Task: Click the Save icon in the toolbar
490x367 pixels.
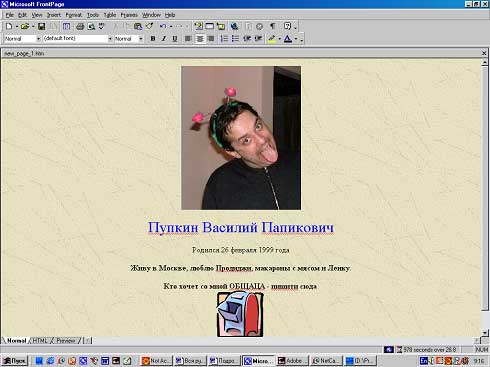Action: 41,26
